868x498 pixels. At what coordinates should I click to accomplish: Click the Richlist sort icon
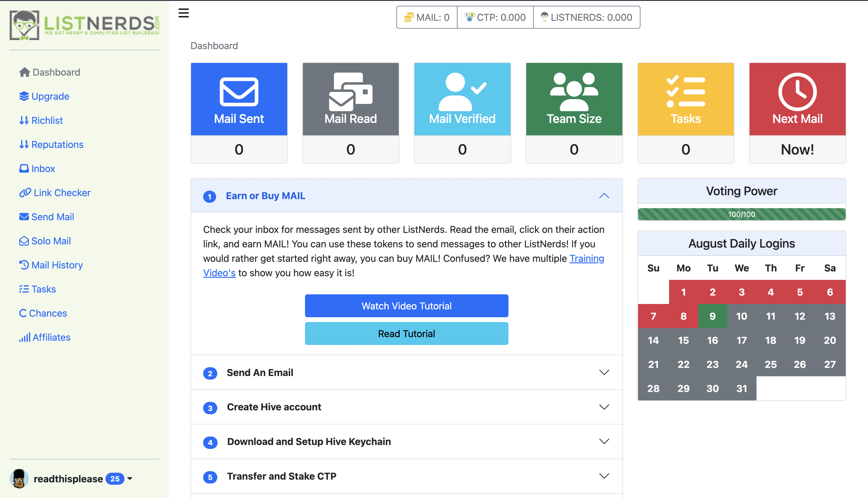24,121
